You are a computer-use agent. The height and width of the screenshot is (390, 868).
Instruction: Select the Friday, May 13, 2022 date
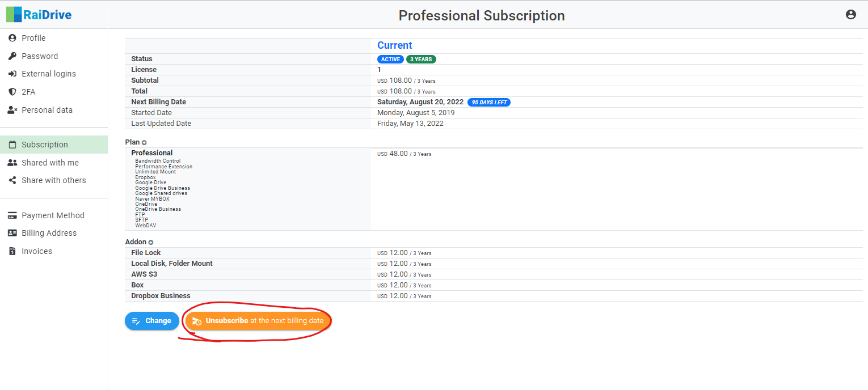coord(410,124)
